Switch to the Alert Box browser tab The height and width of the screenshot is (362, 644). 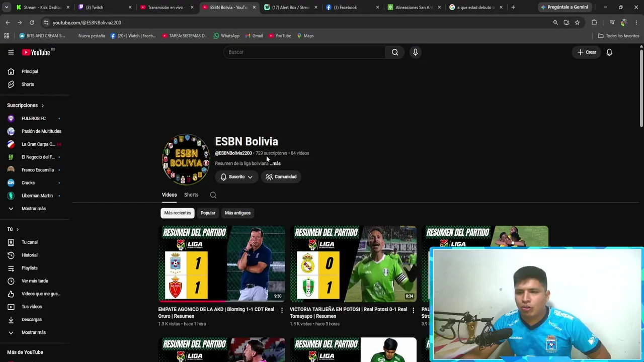click(x=290, y=8)
